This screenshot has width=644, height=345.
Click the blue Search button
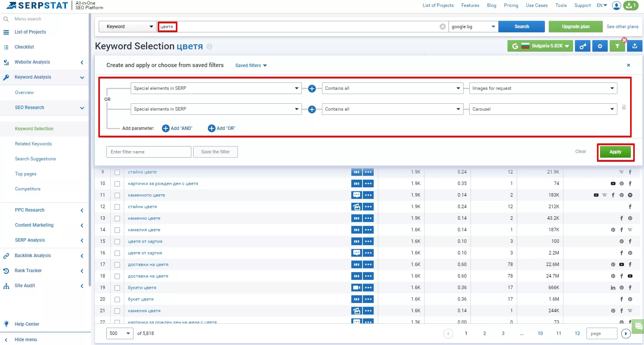[522, 27]
